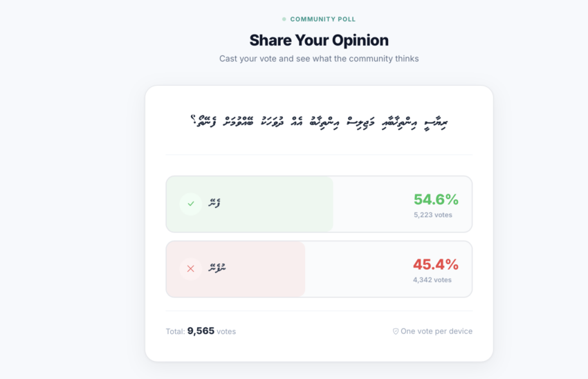
Task: Click the total 9,565 votes figure
Action: click(201, 331)
